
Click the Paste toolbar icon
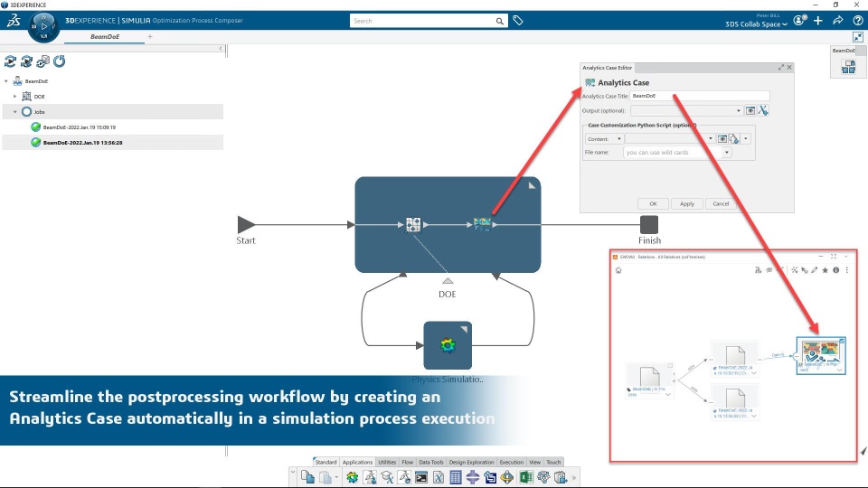(x=325, y=477)
